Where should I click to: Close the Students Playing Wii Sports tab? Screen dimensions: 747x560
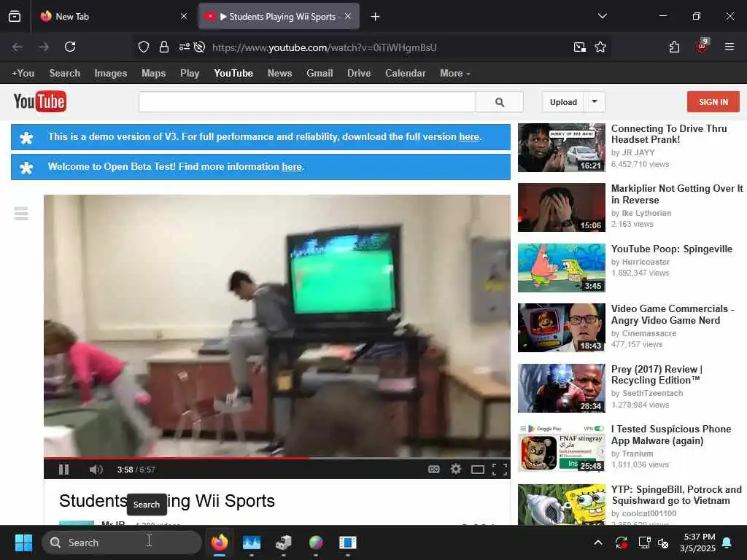click(x=348, y=16)
